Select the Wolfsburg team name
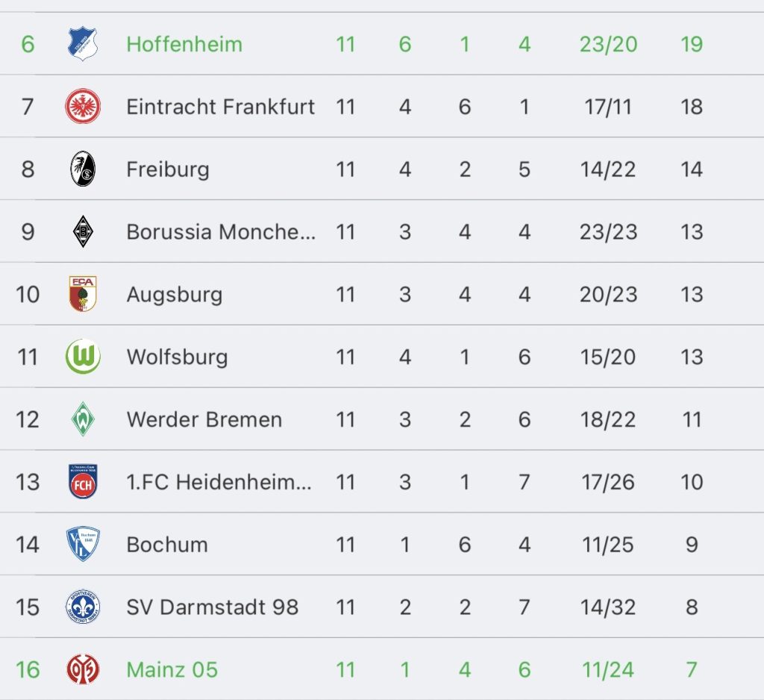 [x=178, y=357]
